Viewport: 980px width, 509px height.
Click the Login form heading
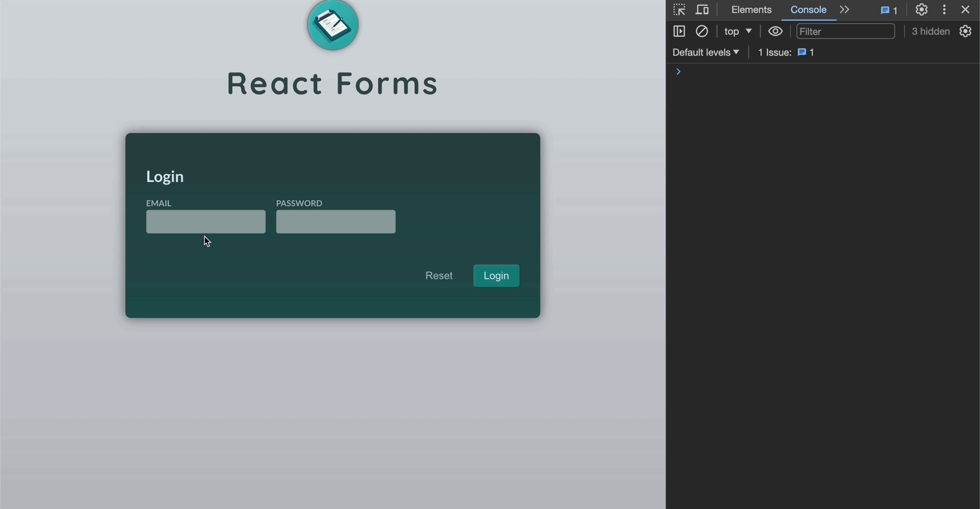pyautogui.click(x=165, y=177)
